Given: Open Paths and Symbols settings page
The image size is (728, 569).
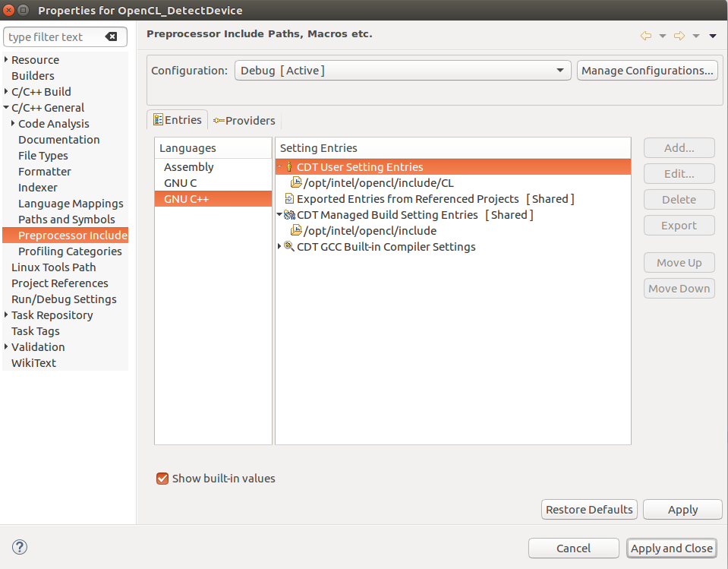Looking at the screenshot, I should click(x=67, y=220).
